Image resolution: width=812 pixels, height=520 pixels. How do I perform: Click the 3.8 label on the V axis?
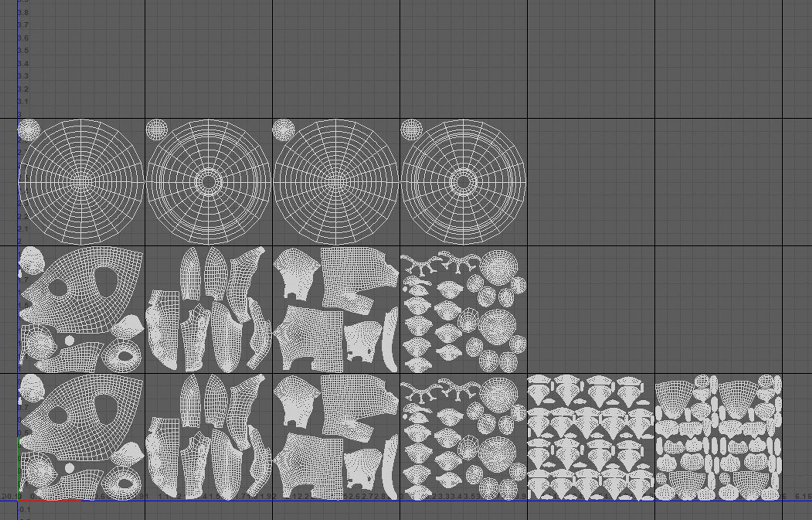(23, 13)
